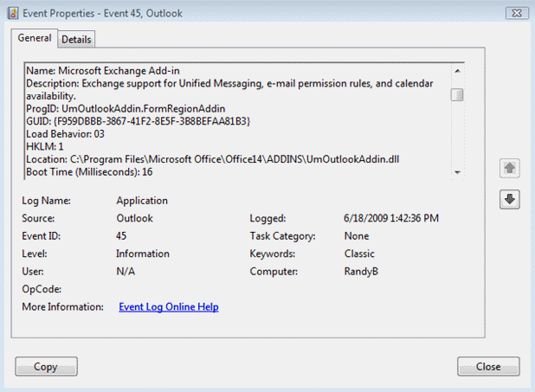Click the Load Behavior: 03 line
The width and height of the screenshot is (535, 392).
[65, 134]
